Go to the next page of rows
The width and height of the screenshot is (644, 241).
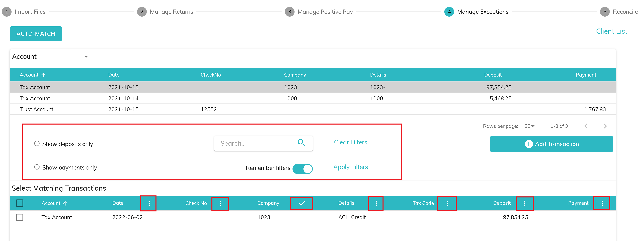click(605, 126)
